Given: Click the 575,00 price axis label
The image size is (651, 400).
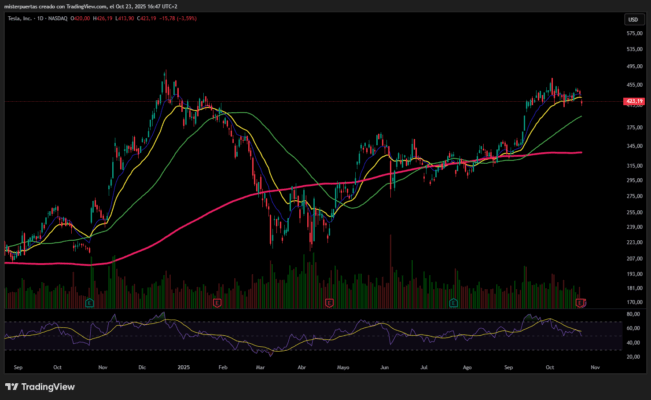Looking at the screenshot, I should pyautogui.click(x=633, y=33).
